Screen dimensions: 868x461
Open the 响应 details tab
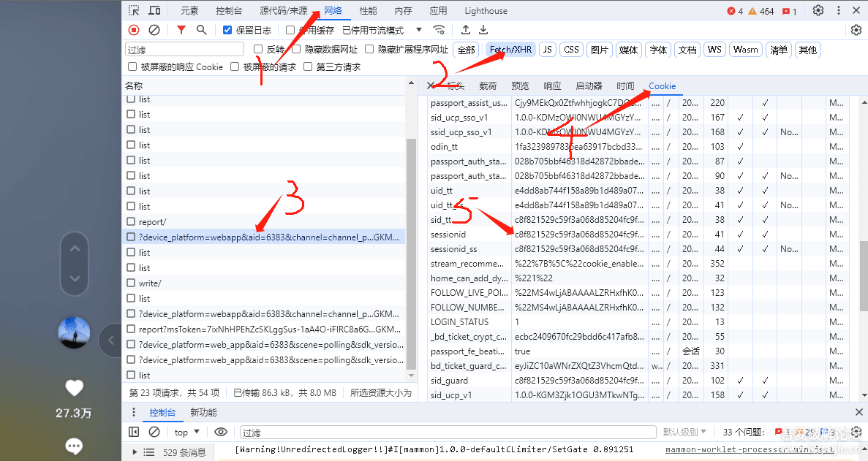552,85
